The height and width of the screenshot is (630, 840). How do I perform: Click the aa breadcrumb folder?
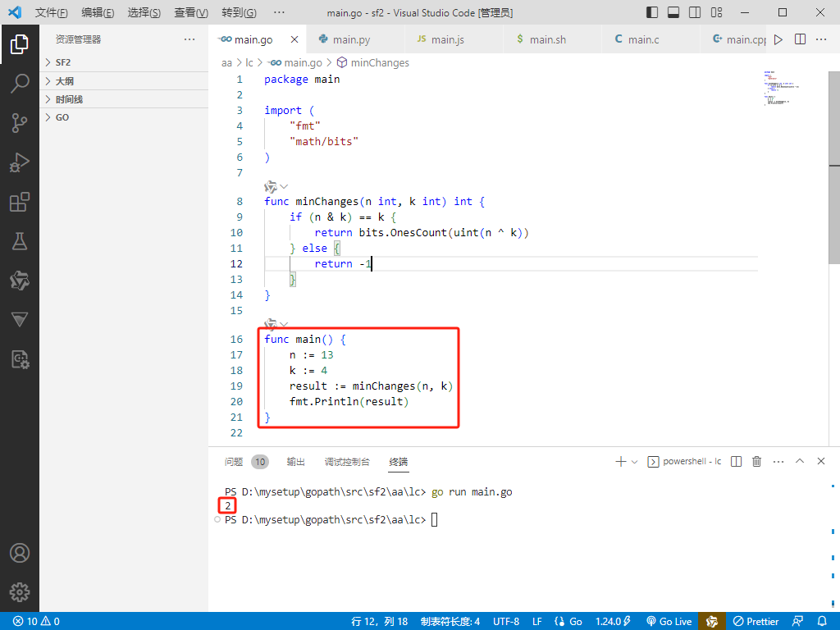click(x=226, y=62)
